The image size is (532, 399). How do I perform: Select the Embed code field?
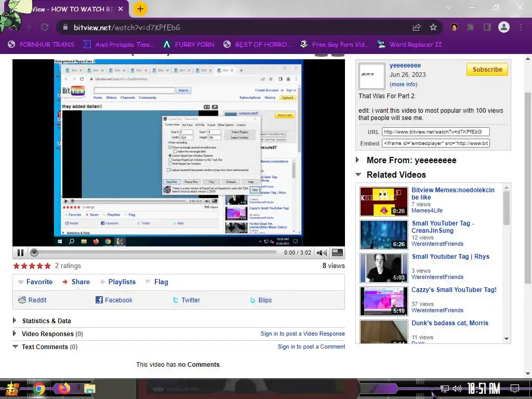[x=436, y=143]
